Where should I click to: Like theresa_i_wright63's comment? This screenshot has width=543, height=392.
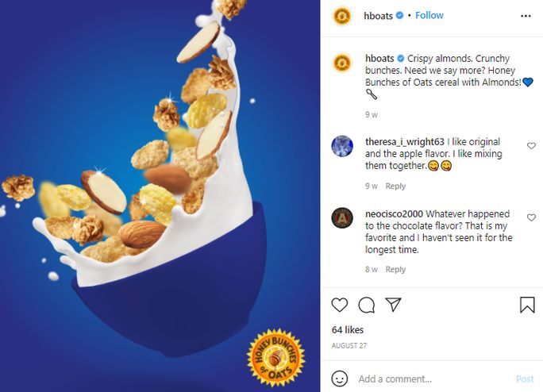(531, 146)
